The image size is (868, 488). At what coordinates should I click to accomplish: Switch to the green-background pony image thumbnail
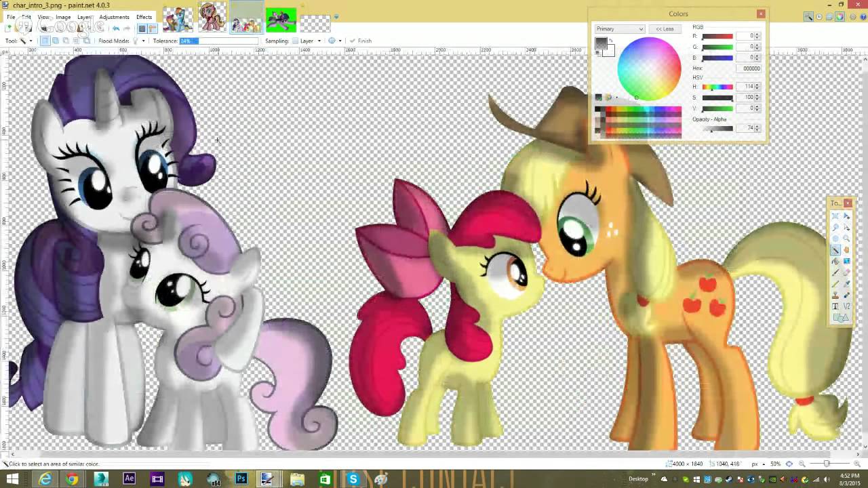280,19
